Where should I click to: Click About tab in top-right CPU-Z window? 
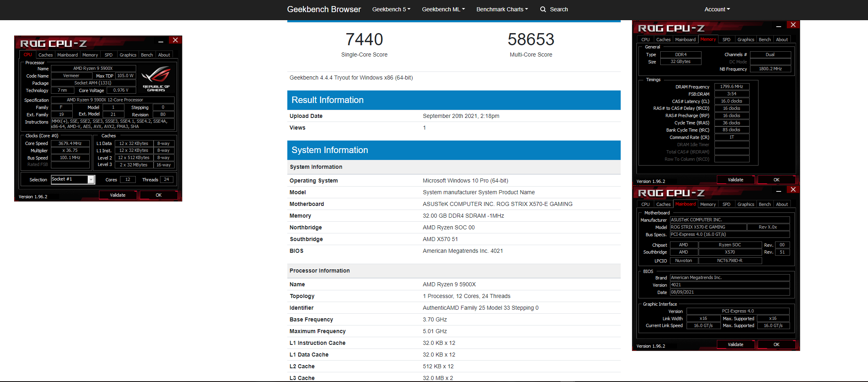782,40
